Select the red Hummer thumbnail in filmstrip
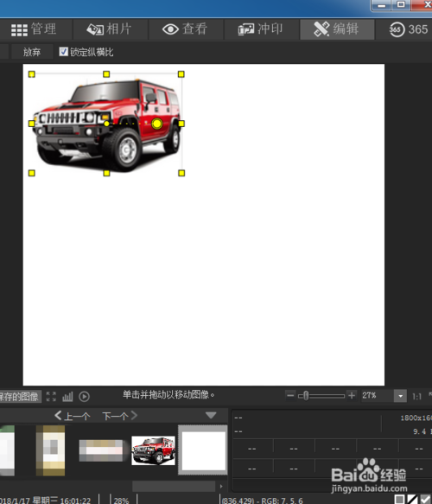The height and width of the screenshot is (504, 432). (x=153, y=450)
